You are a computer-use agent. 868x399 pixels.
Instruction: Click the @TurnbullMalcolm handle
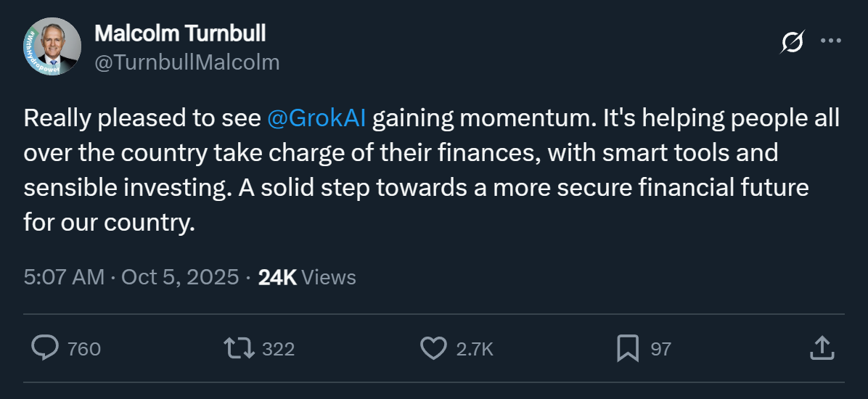click(187, 62)
